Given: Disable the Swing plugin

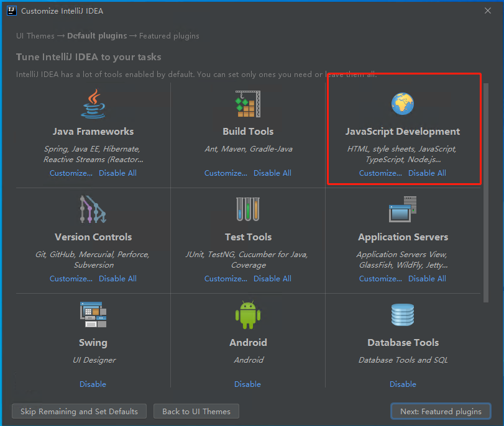Looking at the screenshot, I should point(93,384).
